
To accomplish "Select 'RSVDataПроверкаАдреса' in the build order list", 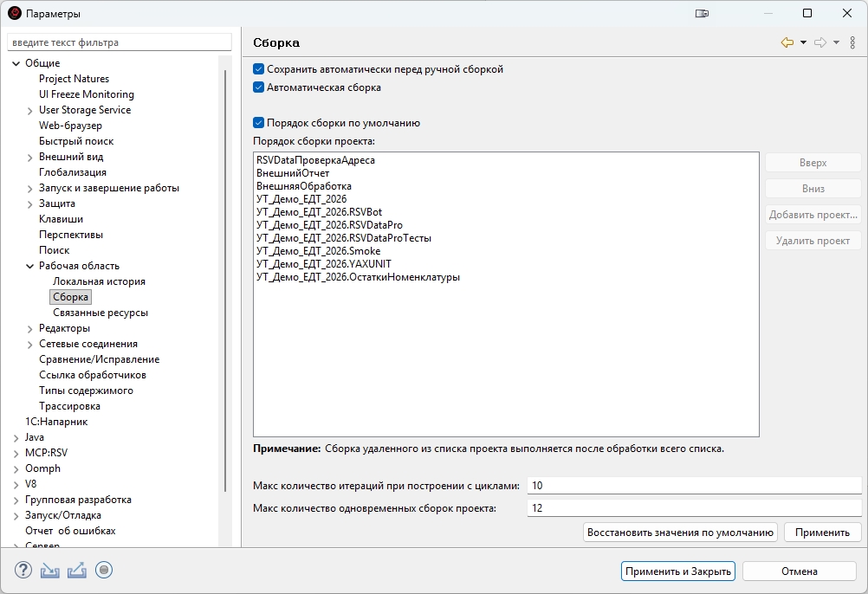I will pos(315,160).
